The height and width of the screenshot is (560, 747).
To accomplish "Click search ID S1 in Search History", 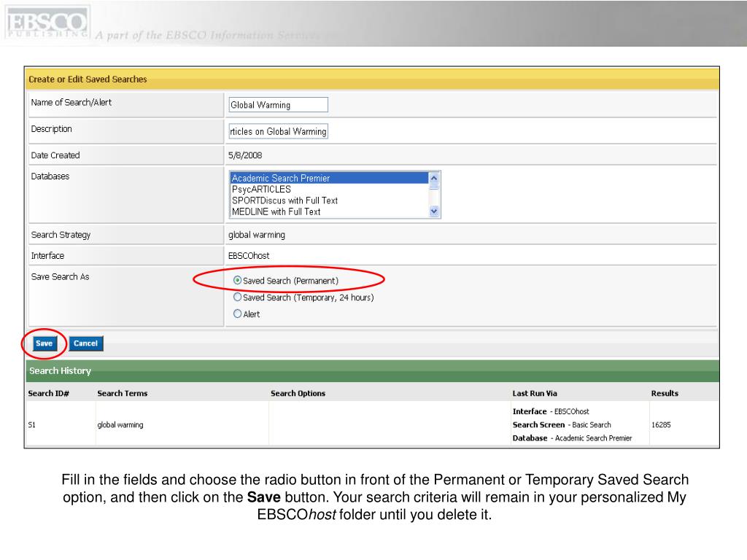I will (x=32, y=425).
